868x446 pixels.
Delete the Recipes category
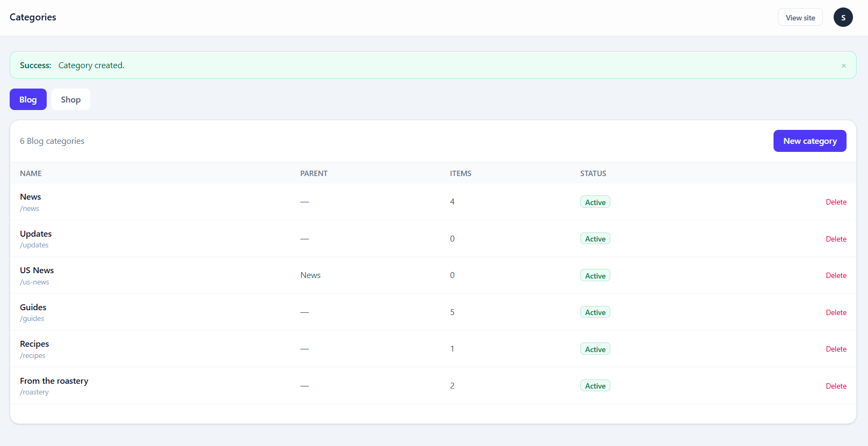click(x=836, y=349)
